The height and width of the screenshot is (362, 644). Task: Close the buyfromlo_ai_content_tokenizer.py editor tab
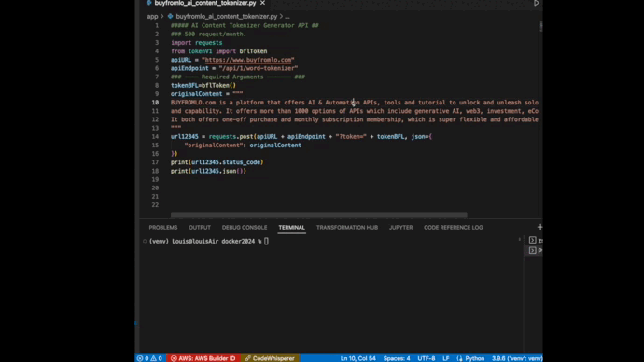(262, 3)
